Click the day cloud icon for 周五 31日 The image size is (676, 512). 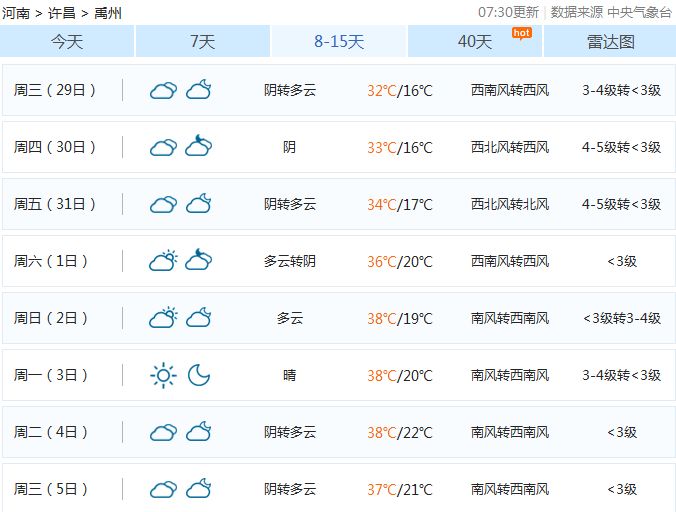163,204
